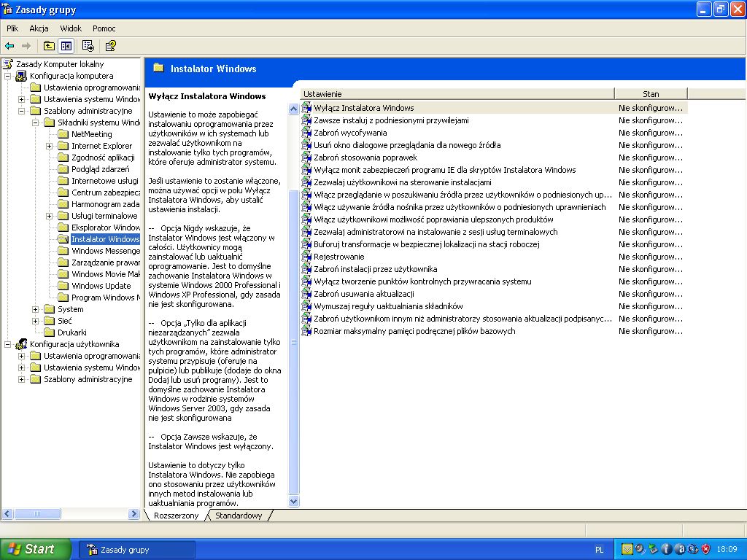The width and height of the screenshot is (747, 560).
Task: Click the folder icon of NetMeeting
Action: [63, 134]
